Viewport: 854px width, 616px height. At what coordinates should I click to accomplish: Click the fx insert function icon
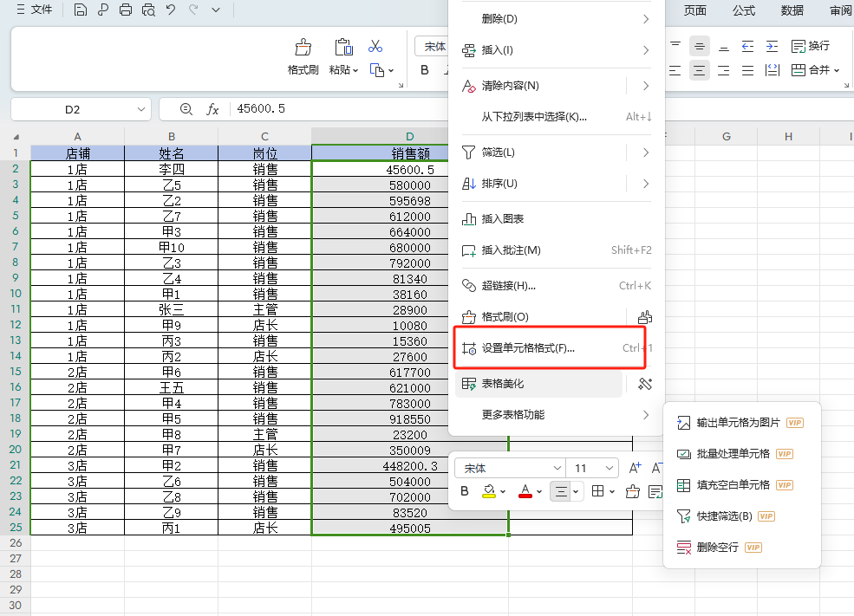click(212, 109)
